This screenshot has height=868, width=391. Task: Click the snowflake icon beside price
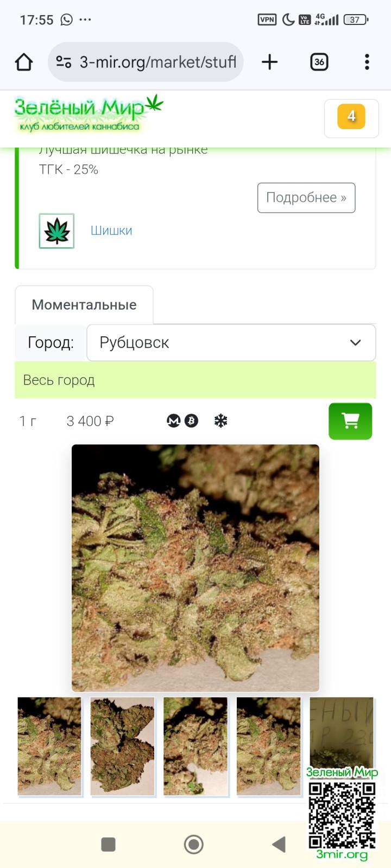click(x=220, y=420)
